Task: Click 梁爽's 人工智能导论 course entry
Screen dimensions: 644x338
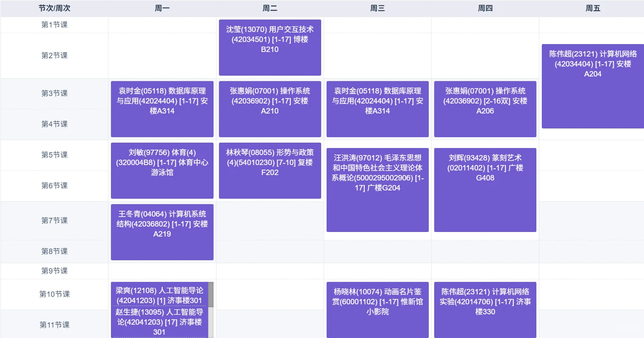Action: [159, 294]
